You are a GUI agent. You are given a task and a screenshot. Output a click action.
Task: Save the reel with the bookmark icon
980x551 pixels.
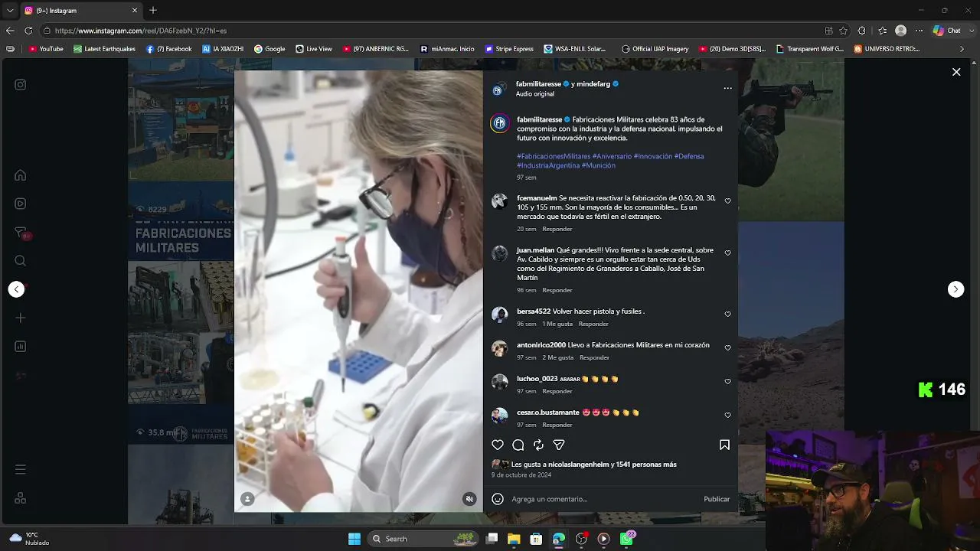click(x=724, y=445)
